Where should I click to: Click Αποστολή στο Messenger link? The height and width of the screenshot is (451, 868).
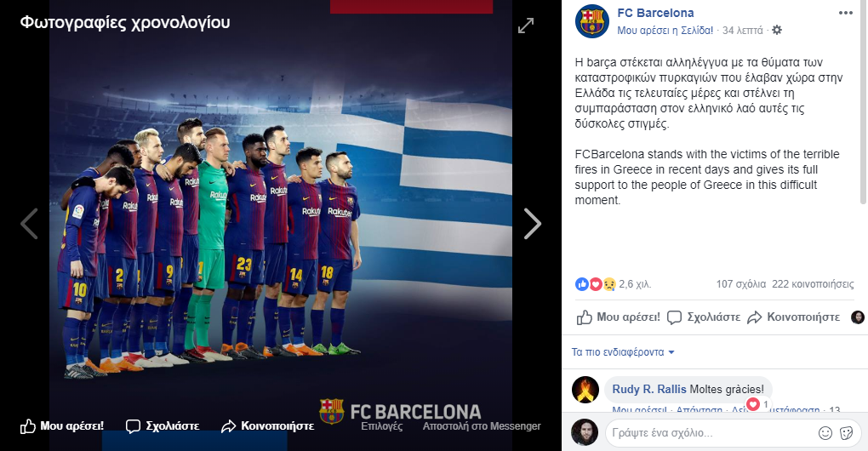482,426
